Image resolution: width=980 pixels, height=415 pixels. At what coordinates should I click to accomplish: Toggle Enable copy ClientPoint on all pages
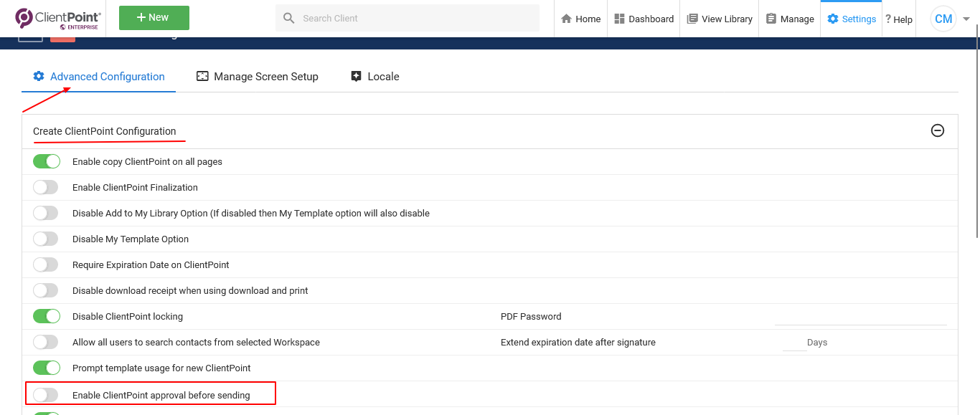point(47,161)
